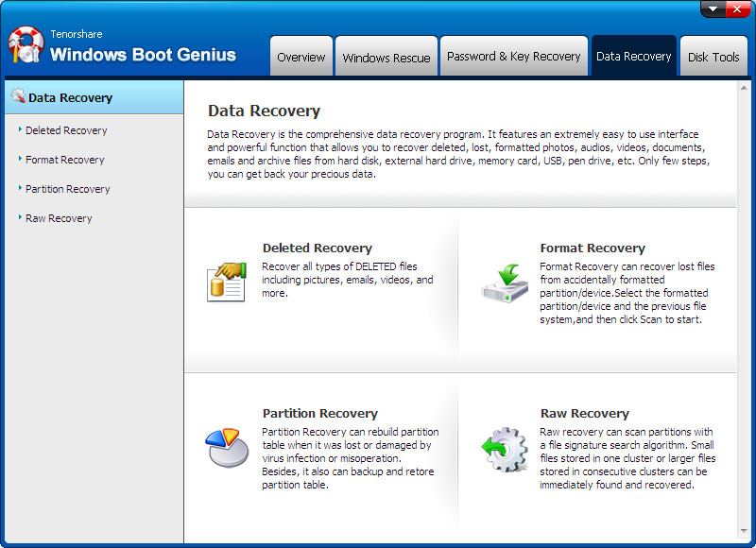The width and height of the screenshot is (756, 548).
Task: Close the Windows Boot Genius window
Action: tap(737, 9)
